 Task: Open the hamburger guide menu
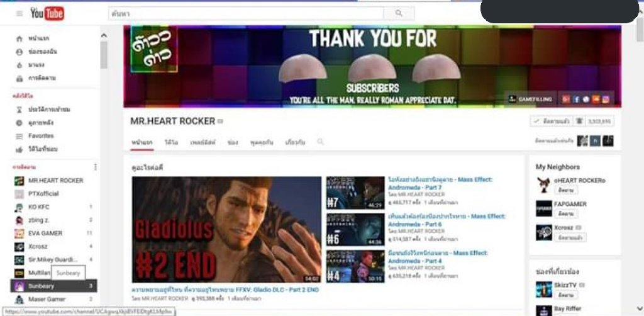(19, 14)
